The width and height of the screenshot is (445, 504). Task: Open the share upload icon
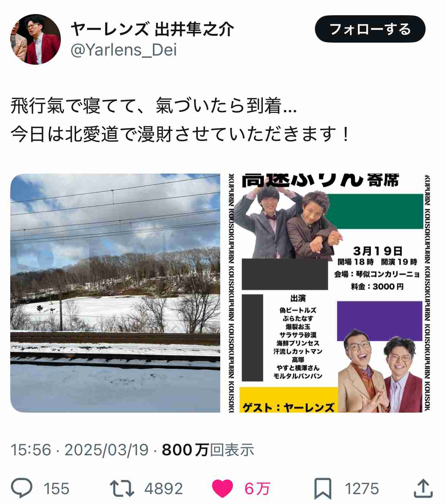[423, 488]
